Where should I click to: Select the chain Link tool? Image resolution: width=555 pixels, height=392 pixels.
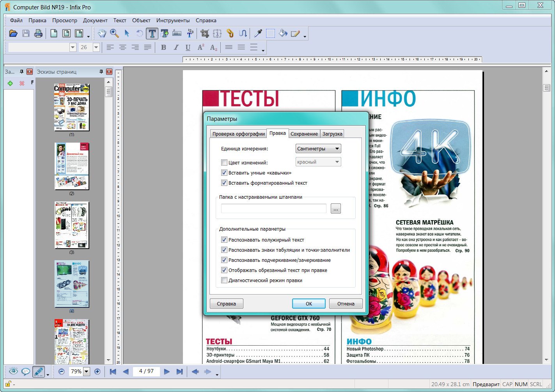[x=230, y=34]
